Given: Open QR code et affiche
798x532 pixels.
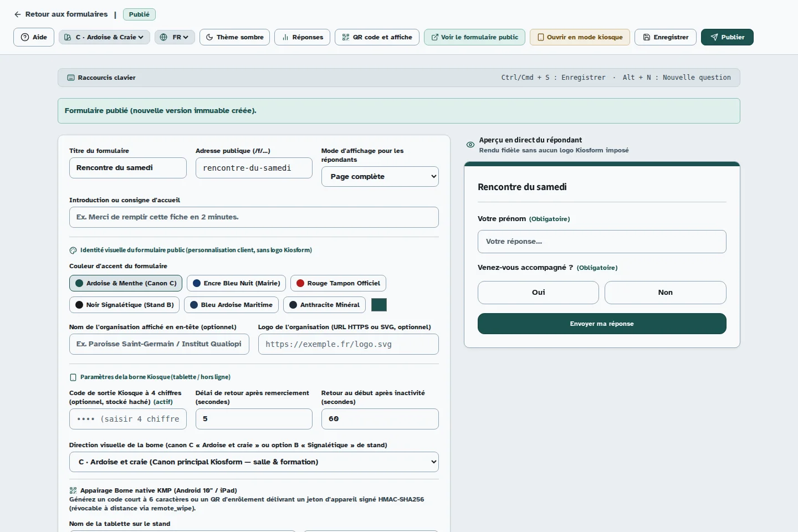Looking at the screenshot, I should coord(377,37).
